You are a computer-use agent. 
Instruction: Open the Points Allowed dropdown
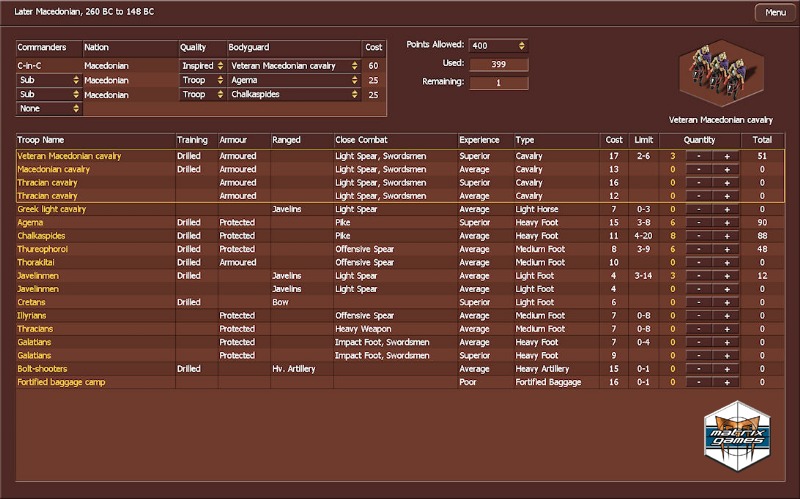coord(498,46)
